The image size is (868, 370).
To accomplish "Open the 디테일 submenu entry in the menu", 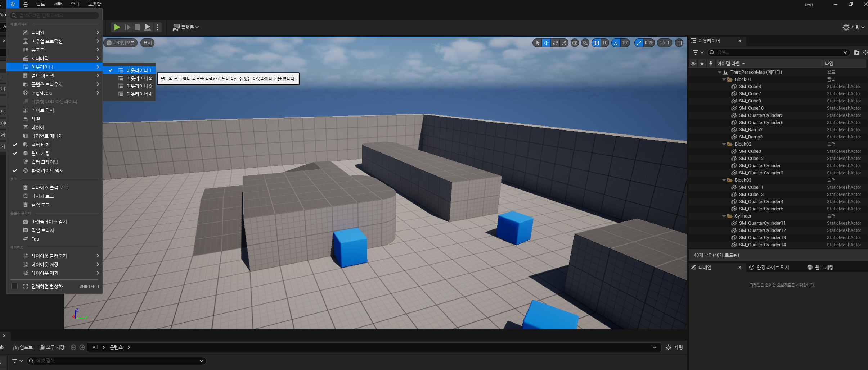I will pyautogui.click(x=54, y=33).
